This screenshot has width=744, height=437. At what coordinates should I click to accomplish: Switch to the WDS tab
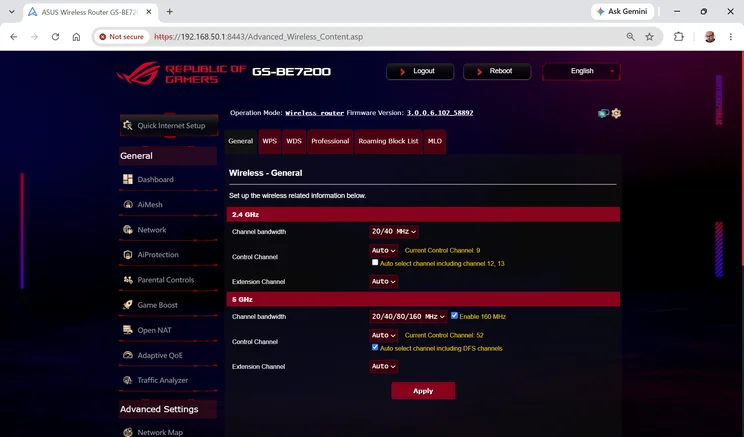point(294,141)
